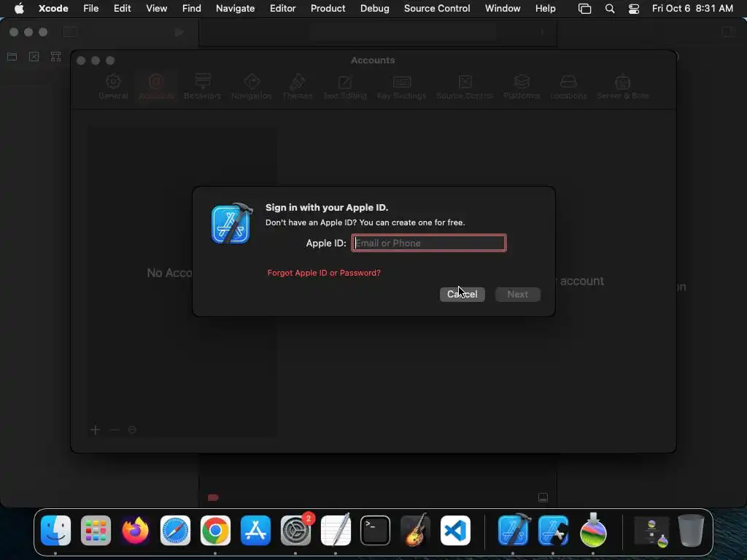Launch Firefox from the Dock
This screenshot has width=747, height=560.
[x=135, y=531]
